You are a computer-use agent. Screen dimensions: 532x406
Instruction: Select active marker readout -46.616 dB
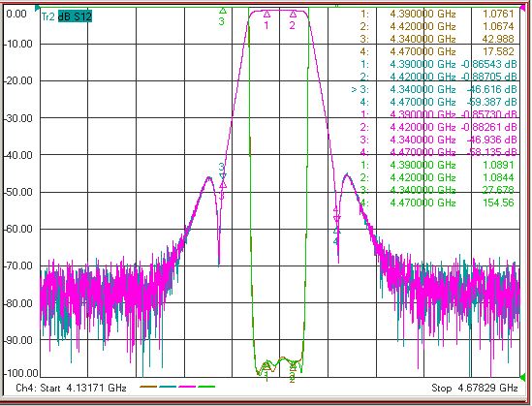(491, 89)
